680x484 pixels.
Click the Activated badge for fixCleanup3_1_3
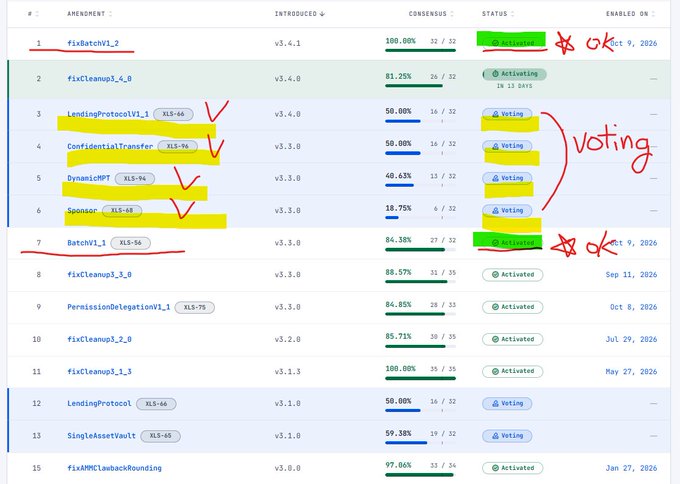[x=513, y=371]
